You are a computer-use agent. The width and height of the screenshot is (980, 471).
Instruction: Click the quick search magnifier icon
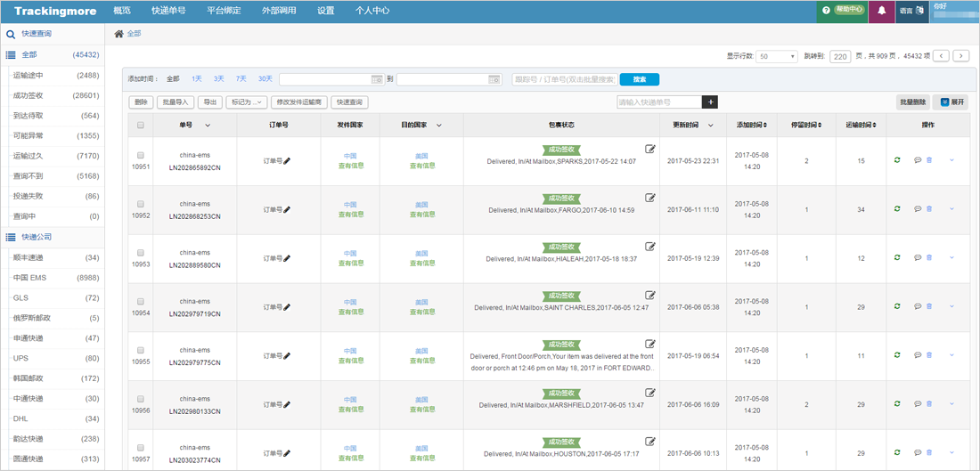tap(11, 34)
